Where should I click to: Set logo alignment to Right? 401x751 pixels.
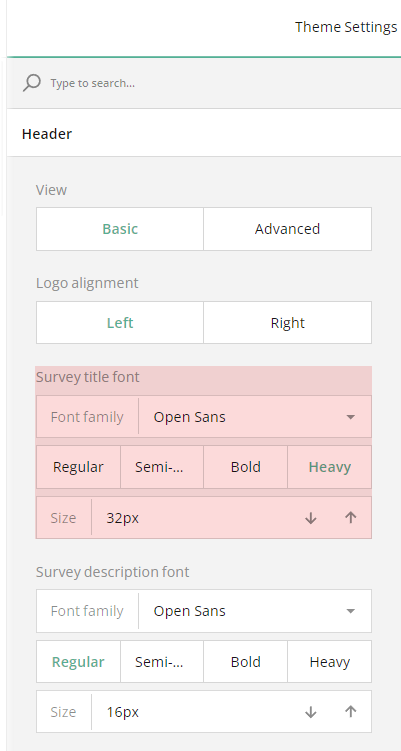click(x=287, y=323)
